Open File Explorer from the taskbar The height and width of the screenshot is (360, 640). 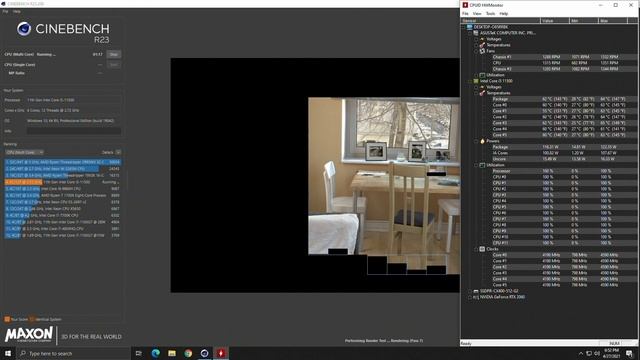click(x=172, y=353)
